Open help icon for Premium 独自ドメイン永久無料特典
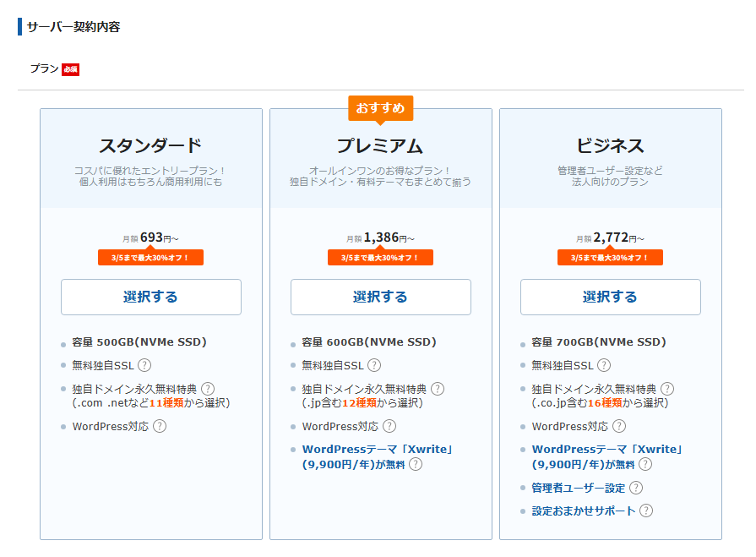This screenshot has width=756, height=557. (x=438, y=389)
